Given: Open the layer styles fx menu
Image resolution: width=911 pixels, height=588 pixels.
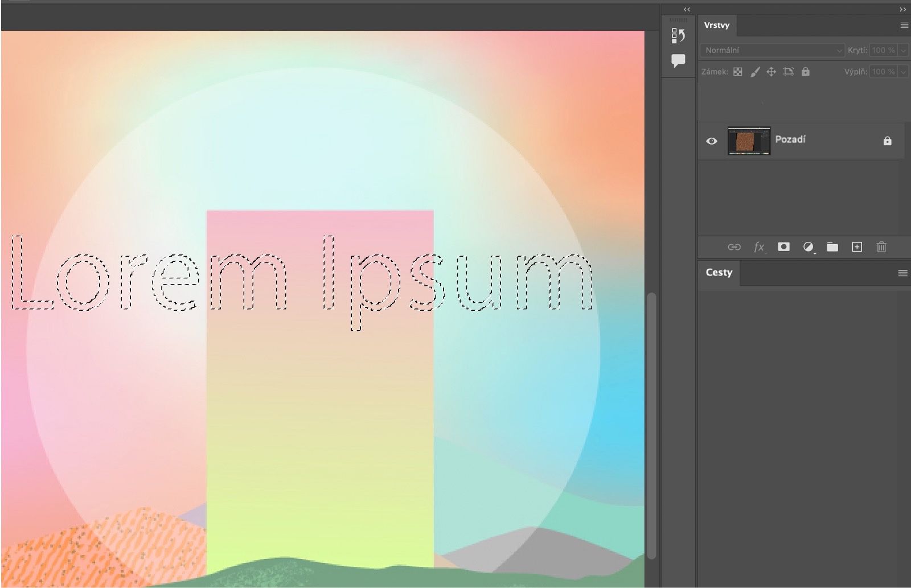Looking at the screenshot, I should click(758, 247).
